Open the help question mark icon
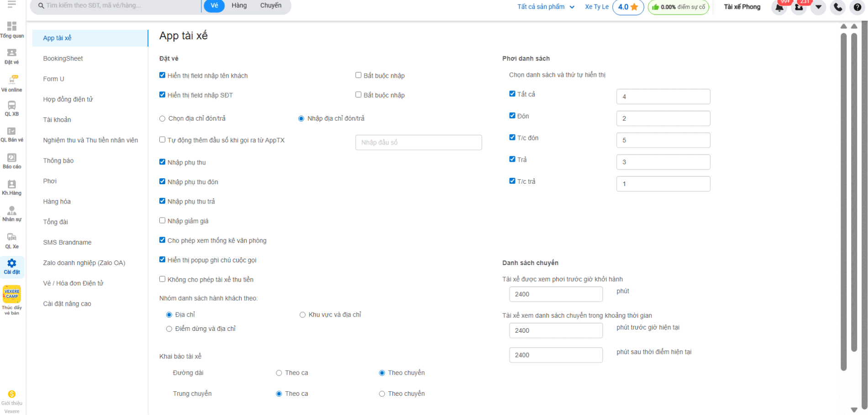This screenshot has width=868, height=415. [857, 7]
